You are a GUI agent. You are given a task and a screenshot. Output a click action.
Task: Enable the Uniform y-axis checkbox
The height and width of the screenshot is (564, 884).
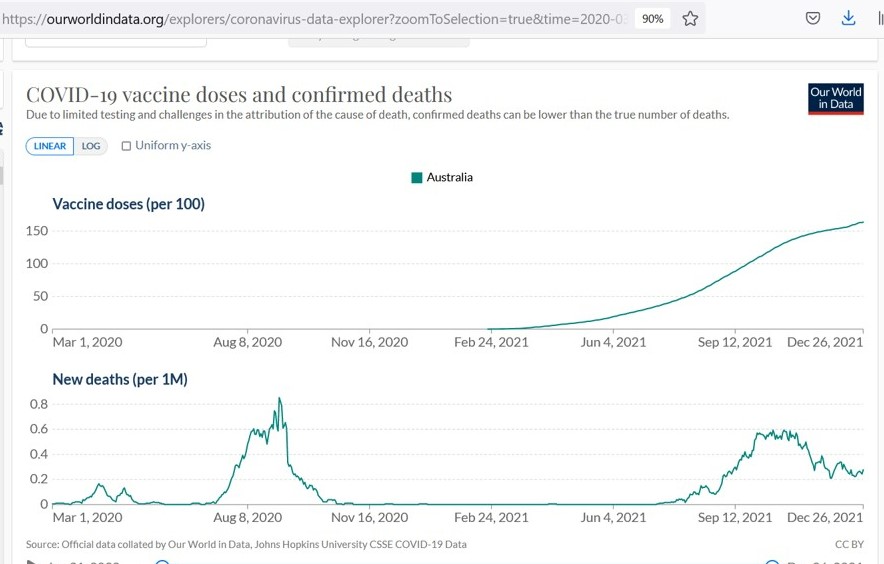pos(126,146)
